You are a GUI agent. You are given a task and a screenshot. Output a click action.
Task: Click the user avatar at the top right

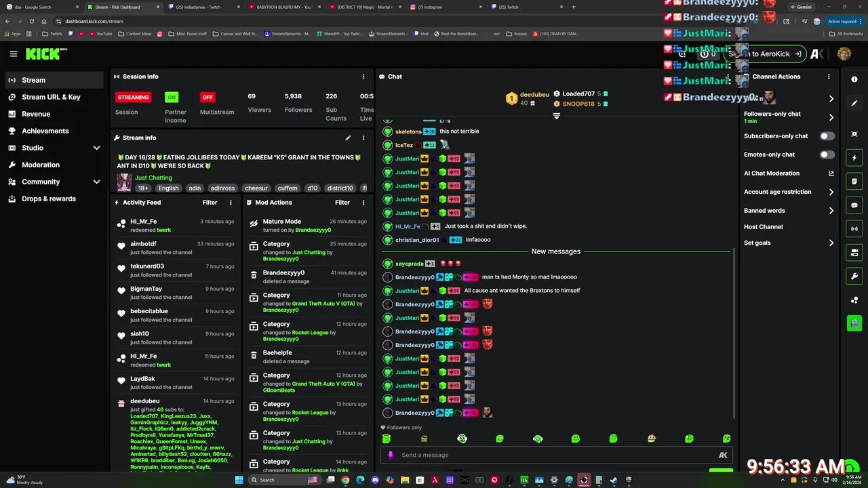point(844,54)
